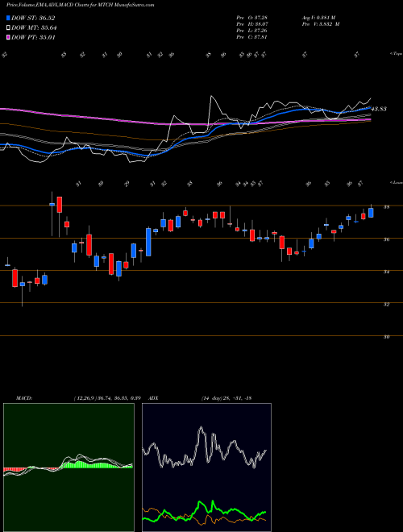Click the Avg V volume value
The height and width of the screenshot is (532, 403).
318,17
